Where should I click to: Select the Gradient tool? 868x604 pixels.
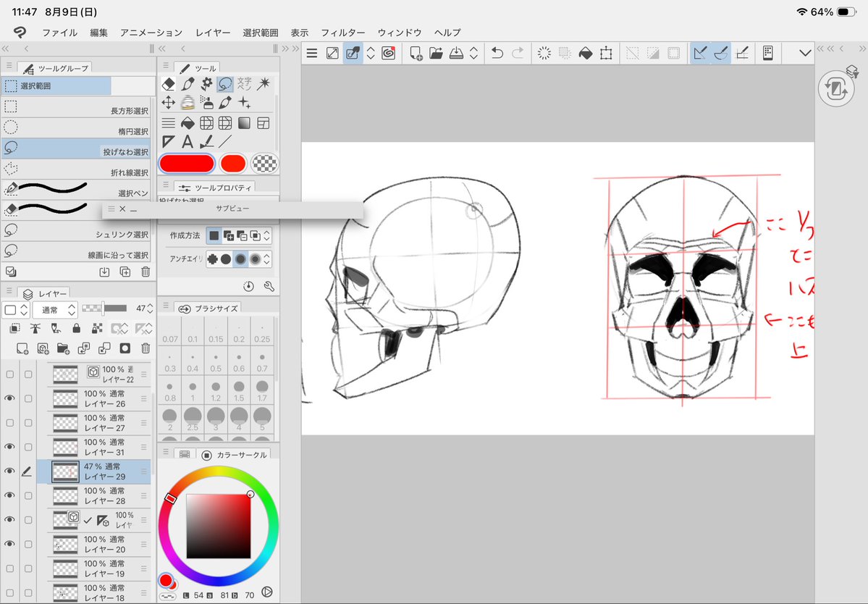(244, 123)
